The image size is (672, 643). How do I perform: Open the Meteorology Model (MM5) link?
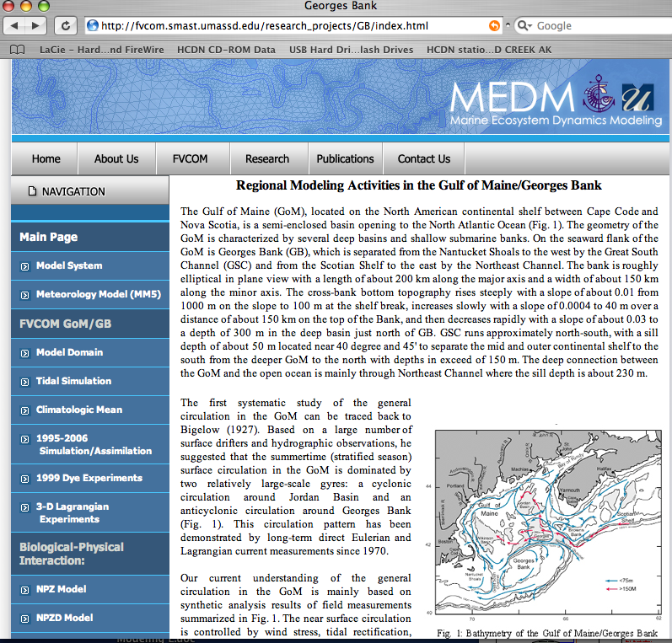[99, 294]
